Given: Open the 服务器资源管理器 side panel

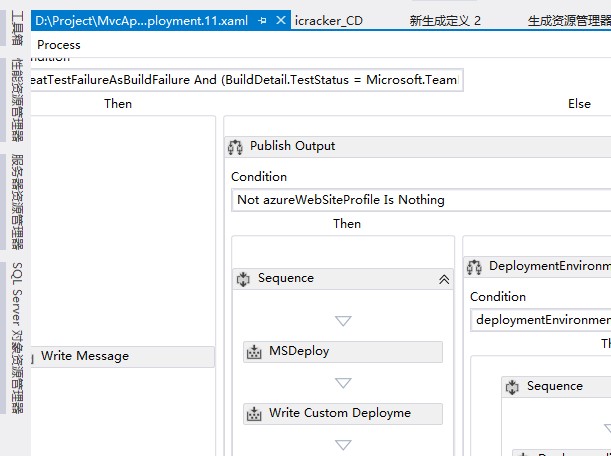Looking at the screenshot, I should point(17,202).
